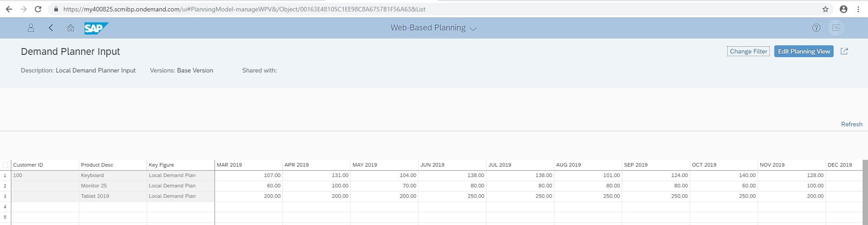Select the SEP 2019 column header
Viewport: 868px width, 225px height.
[x=656, y=165]
